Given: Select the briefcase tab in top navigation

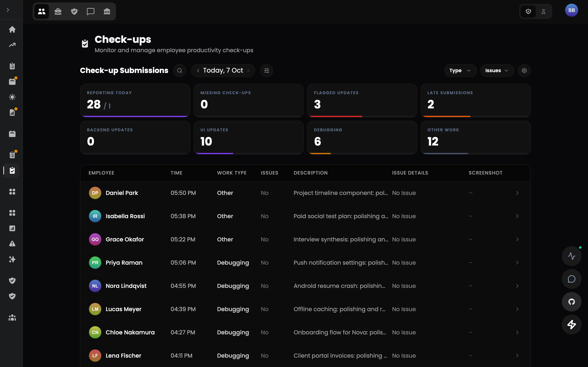Looking at the screenshot, I should click(x=58, y=11).
